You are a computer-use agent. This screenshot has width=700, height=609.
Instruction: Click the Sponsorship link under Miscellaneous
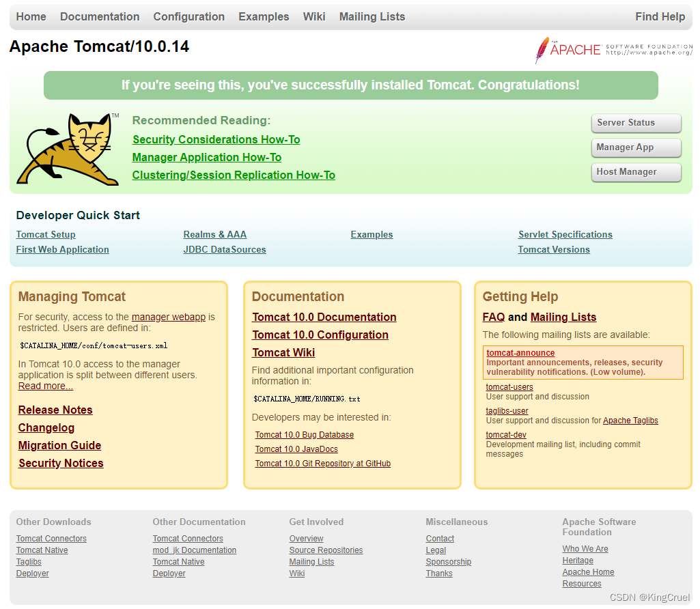click(x=448, y=561)
